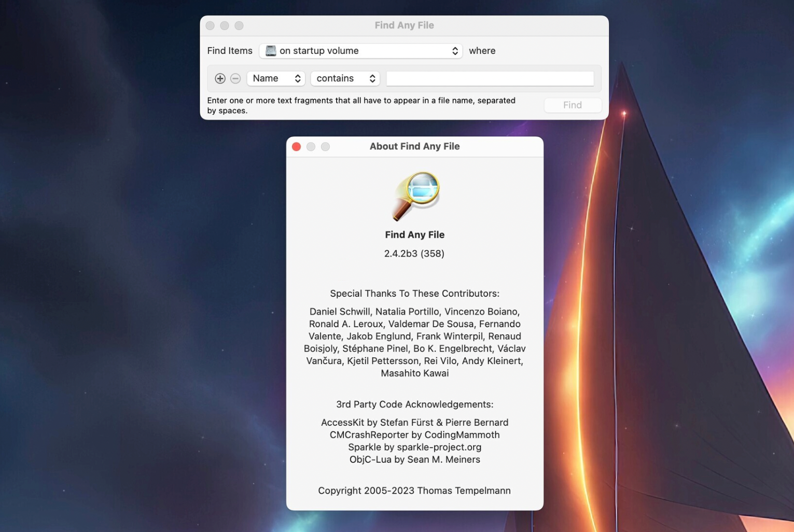Click the 'Find Items' label

coord(230,51)
